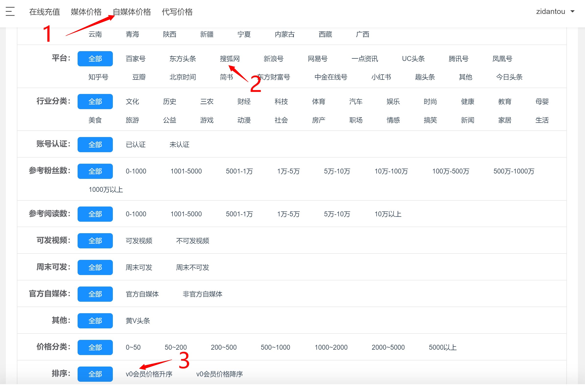
Task: Filter platform by UC头条
Action: [x=413, y=59]
